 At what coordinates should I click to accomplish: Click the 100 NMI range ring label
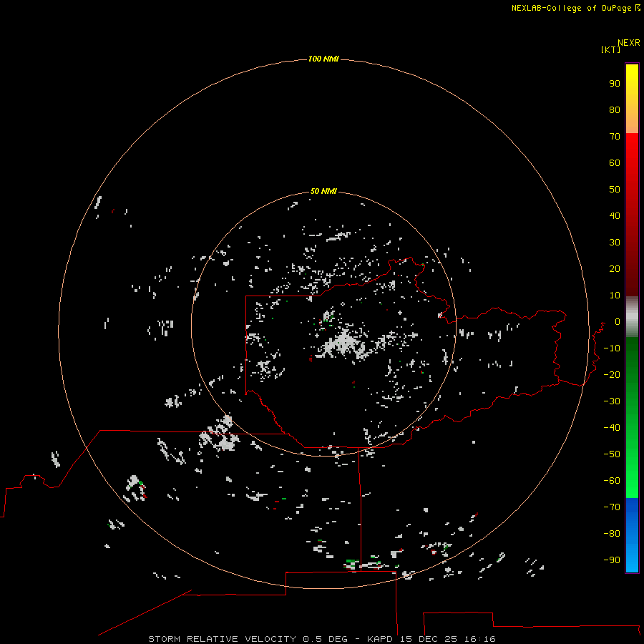pyautogui.click(x=323, y=59)
